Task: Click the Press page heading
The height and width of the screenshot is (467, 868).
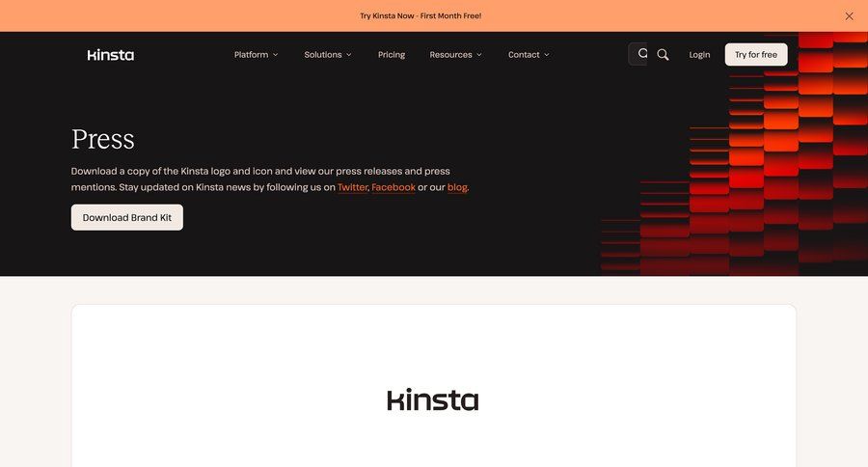Action: (x=103, y=139)
